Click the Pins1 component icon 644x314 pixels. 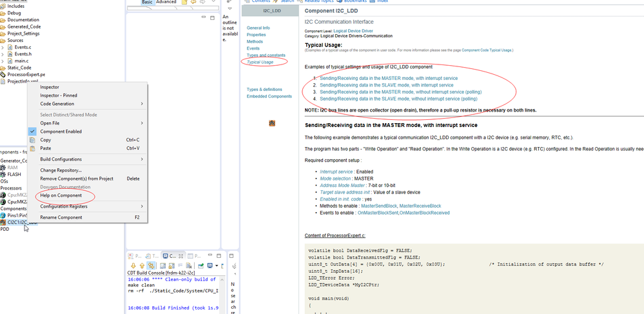pyautogui.click(x=3, y=215)
